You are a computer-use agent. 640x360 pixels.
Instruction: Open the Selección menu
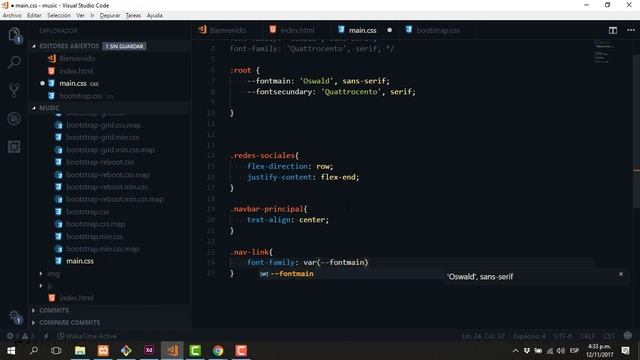pyautogui.click(x=59, y=16)
